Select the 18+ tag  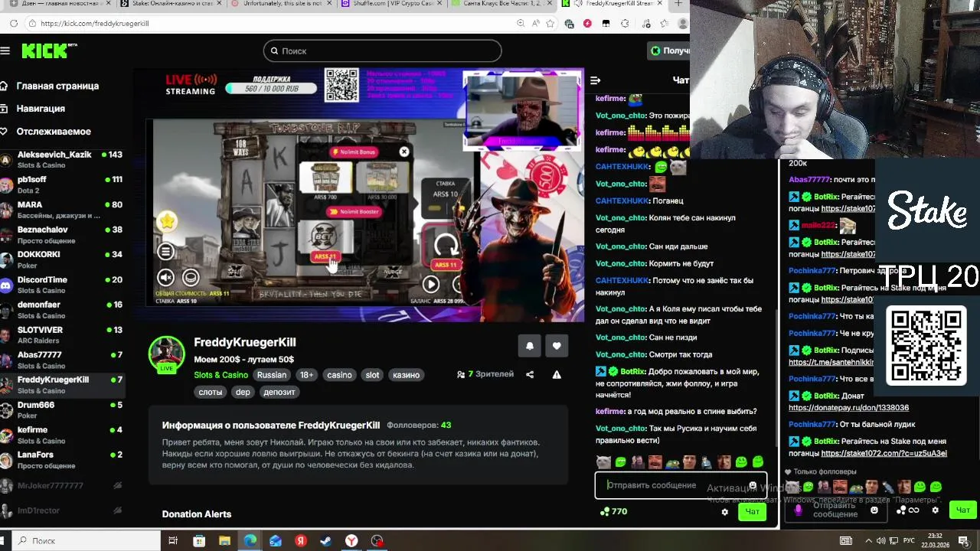click(307, 375)
